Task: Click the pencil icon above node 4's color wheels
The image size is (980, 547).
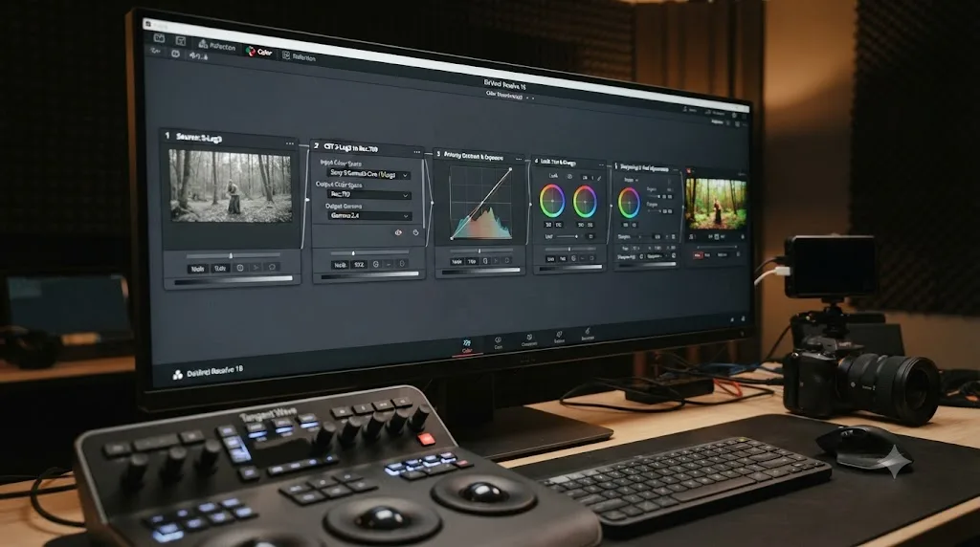Action: click(x=599, y=178)
